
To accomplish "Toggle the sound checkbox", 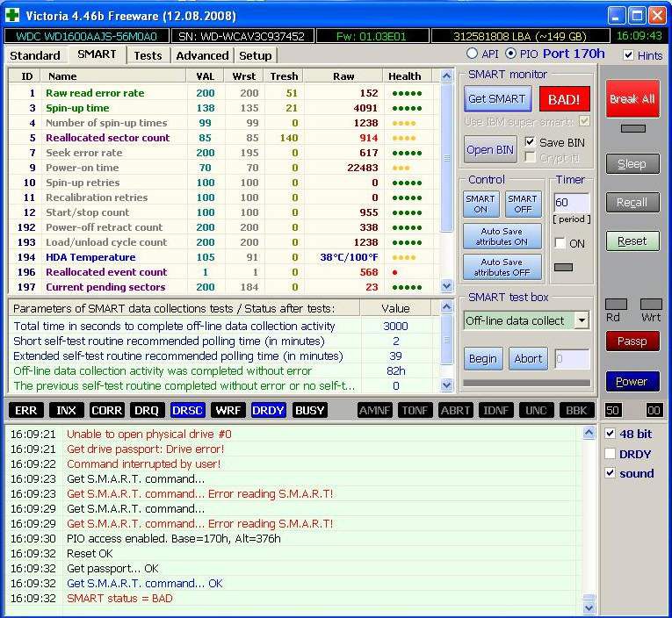I will pos(610,473).
